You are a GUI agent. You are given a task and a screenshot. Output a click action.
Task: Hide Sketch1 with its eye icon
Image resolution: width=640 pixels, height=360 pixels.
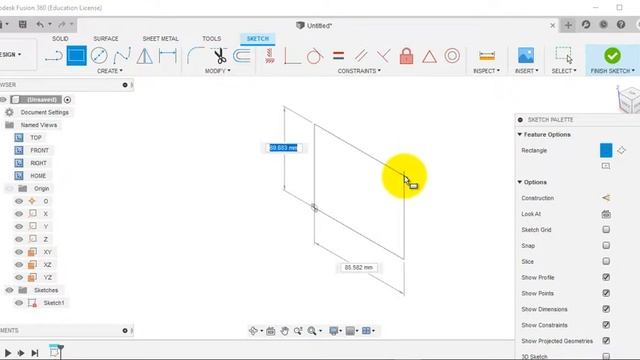[19, 303]
